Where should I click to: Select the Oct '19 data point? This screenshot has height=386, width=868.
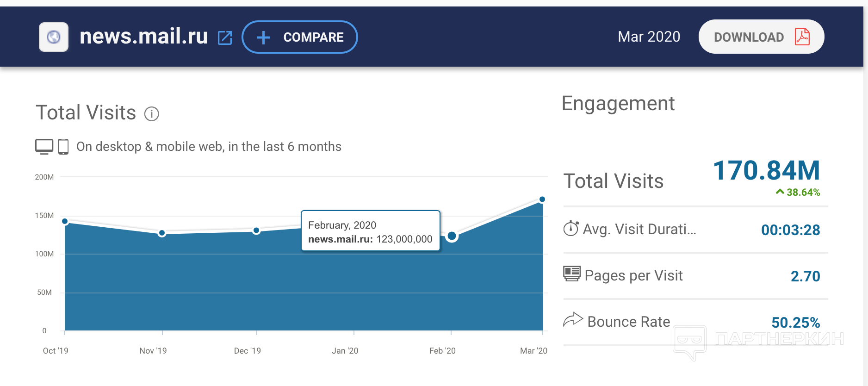(x=65, y=221)
